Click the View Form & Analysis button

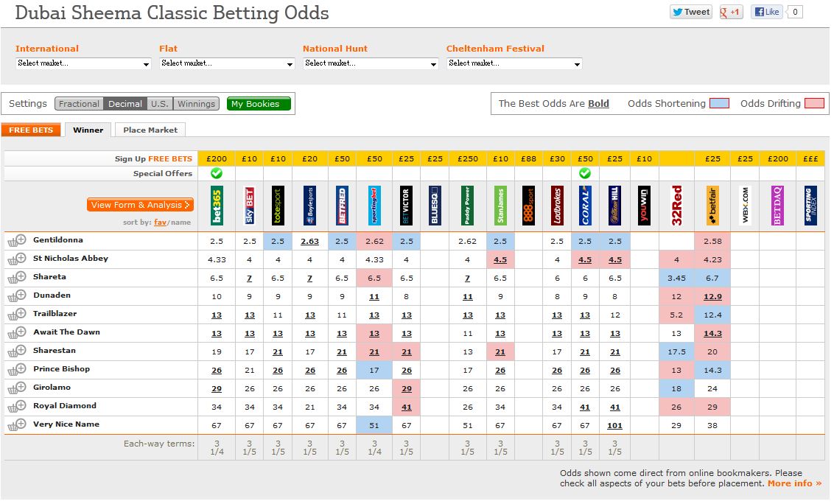[x=140, y=205]
